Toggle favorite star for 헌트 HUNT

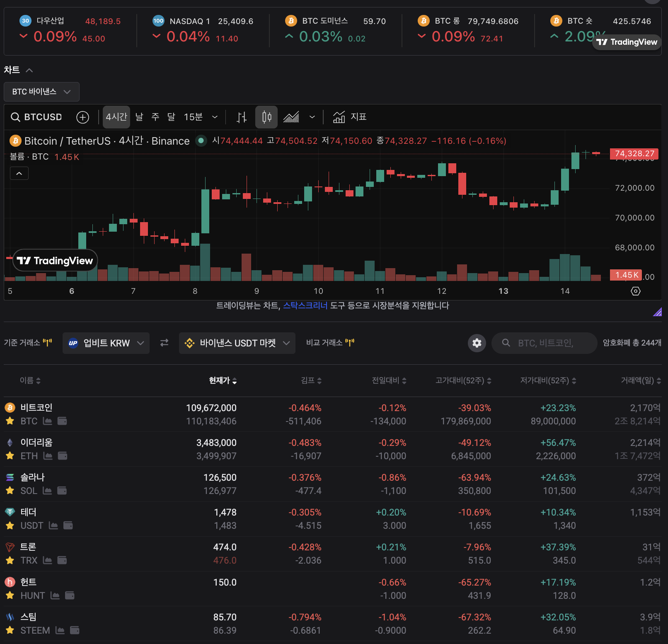[x=10, y=596]
